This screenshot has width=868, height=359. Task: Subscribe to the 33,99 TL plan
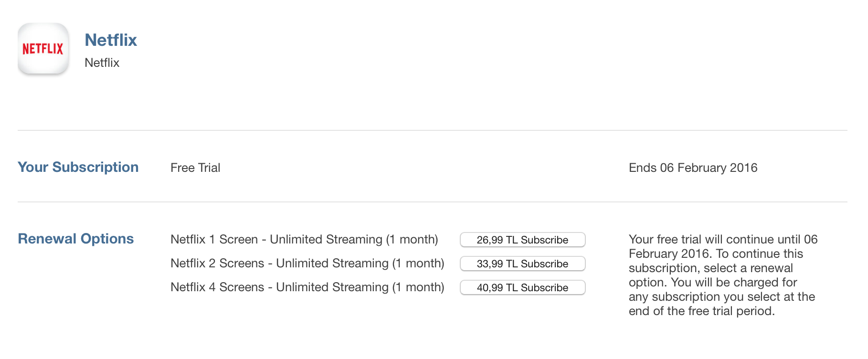pyautogui.click(x=523, y=264)
